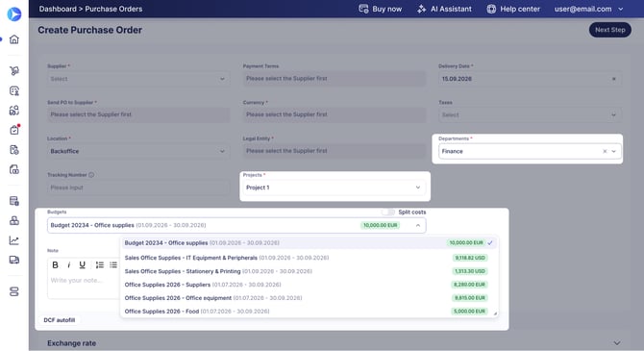
Task: Clear the Delivery Date value
Action: click(x=614, y=79)
